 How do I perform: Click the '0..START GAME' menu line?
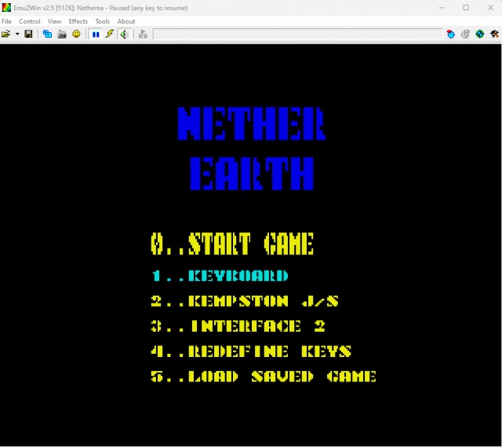232,244
